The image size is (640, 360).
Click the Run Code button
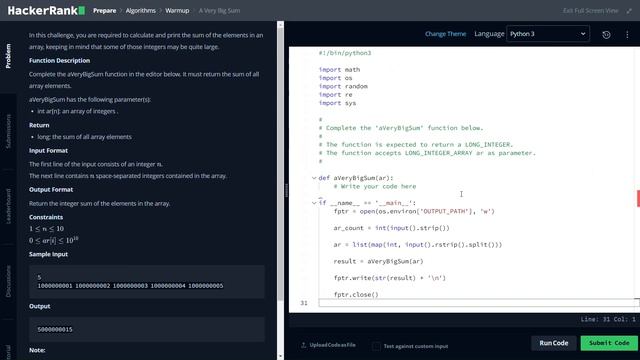click(x=553, y=343)
